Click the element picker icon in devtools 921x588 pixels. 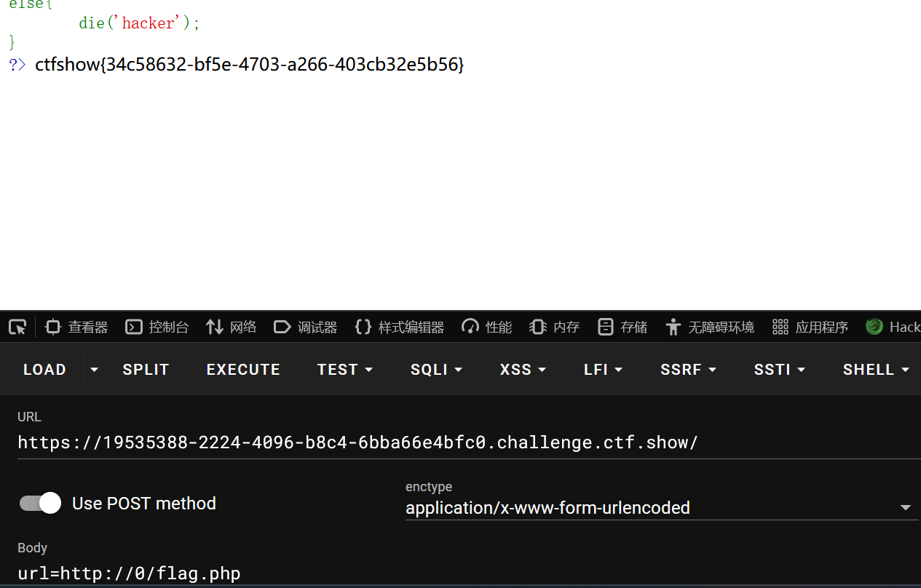click(x=17, y=327)
